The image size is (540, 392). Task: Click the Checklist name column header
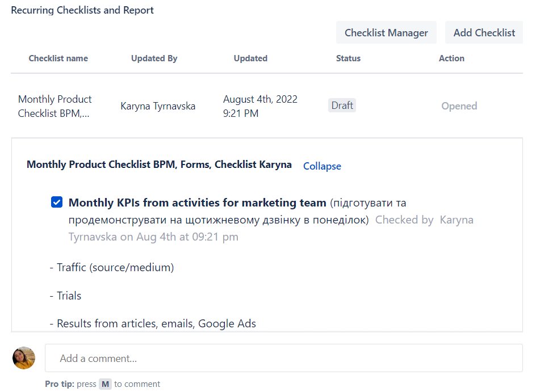tap(58, 58)
